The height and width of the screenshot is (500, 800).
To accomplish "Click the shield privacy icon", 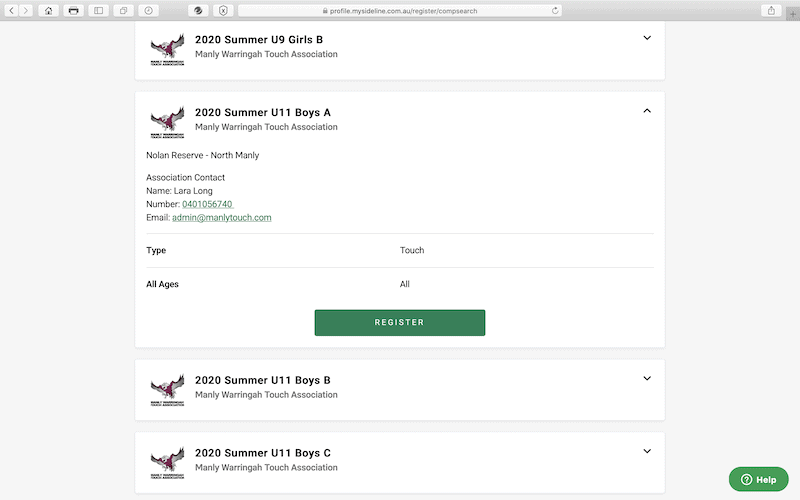I will click(223, 10).
